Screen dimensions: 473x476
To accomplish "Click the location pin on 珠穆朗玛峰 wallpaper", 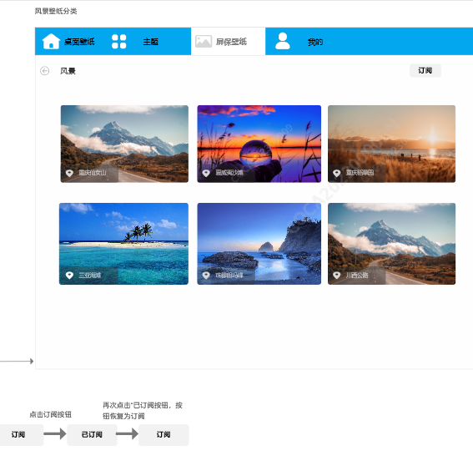I will coord(206,276).
